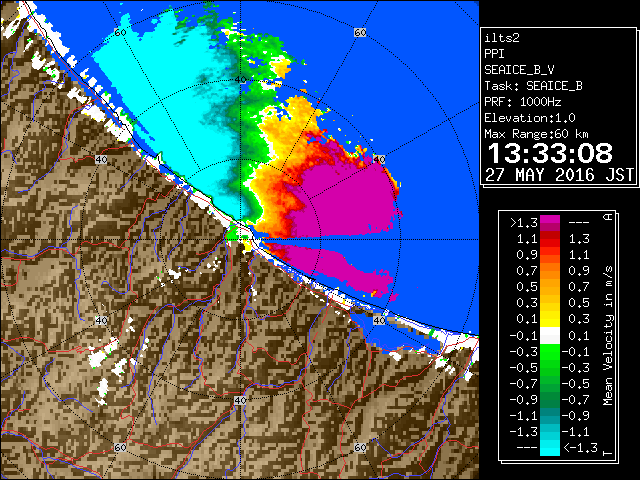Screen dimensions: 640x480
Task: Click the product name "SEAICE_B_V"
Action: pyautogui.click(x=519, y=70)
